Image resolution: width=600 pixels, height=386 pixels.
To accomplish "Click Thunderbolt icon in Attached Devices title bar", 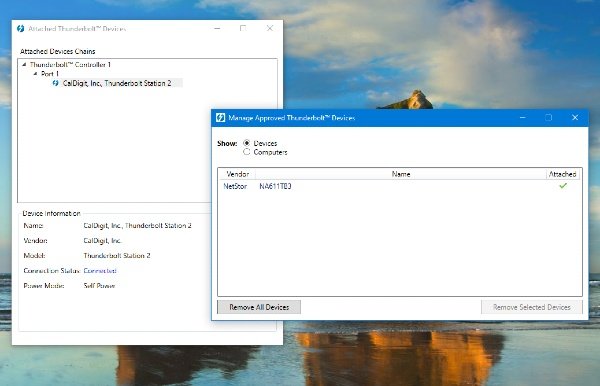I will coord(21,28).
